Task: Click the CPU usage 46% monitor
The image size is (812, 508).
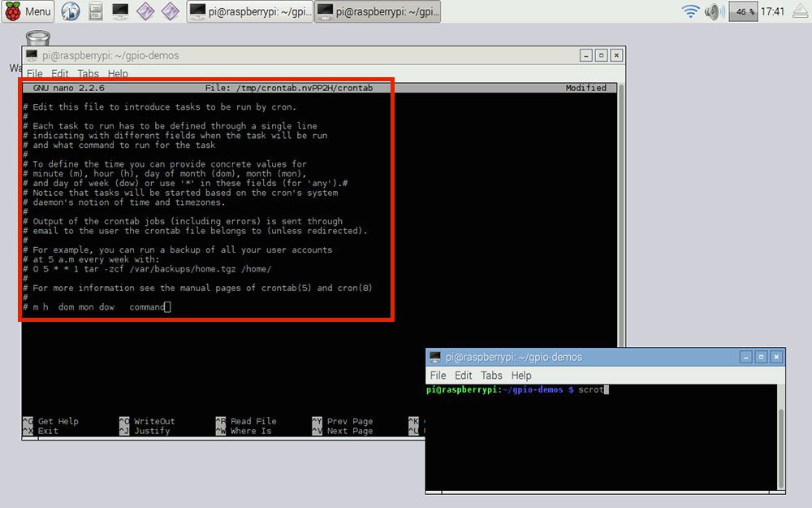Action: tap(743, 11)
